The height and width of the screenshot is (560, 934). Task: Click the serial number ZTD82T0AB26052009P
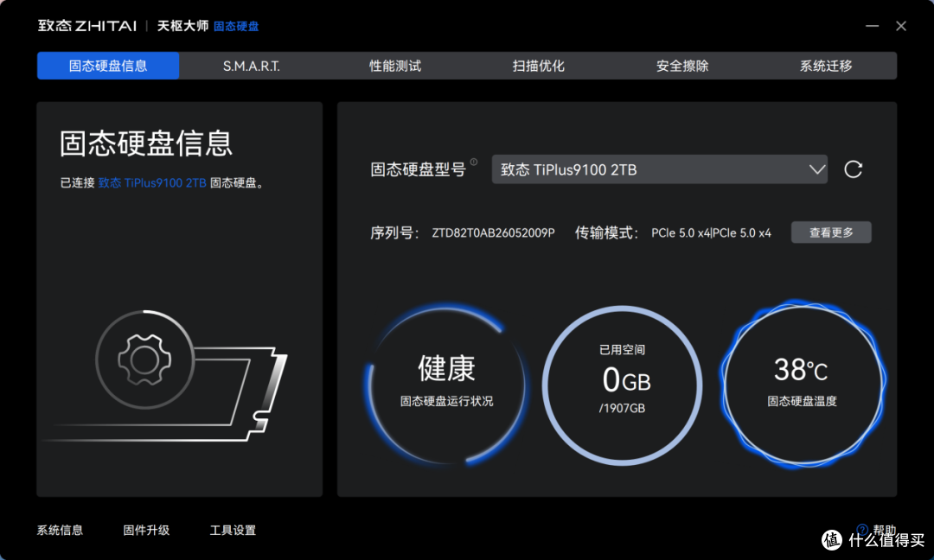[x=493, y=233]
